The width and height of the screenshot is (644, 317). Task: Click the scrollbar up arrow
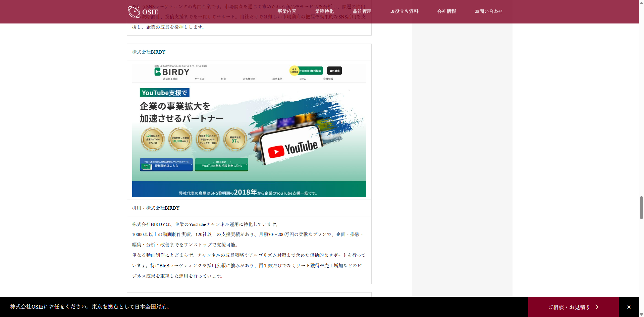tap(641, 2)
